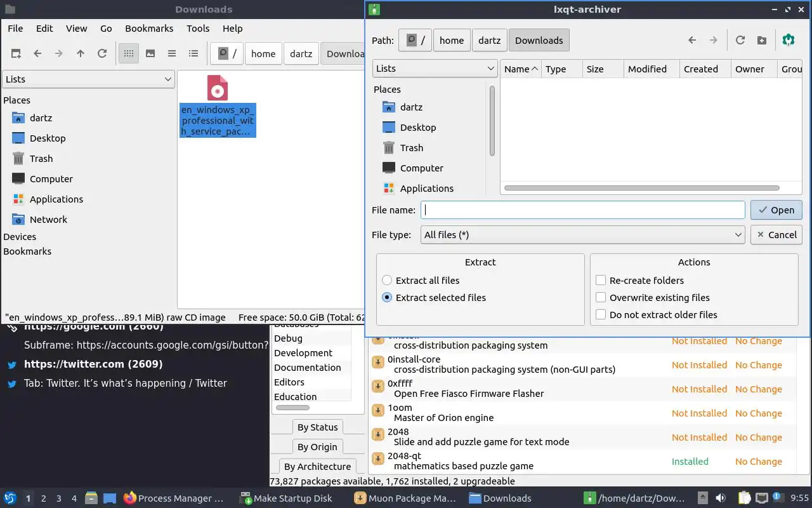The image size is (812, 508).
Task: Sort by Owner column header
Action: point(754,69)
